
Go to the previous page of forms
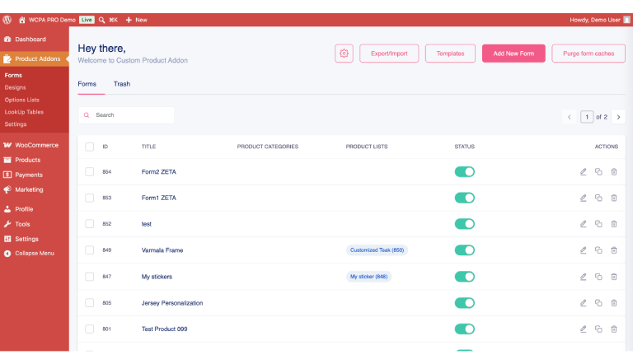click(570, 117)
